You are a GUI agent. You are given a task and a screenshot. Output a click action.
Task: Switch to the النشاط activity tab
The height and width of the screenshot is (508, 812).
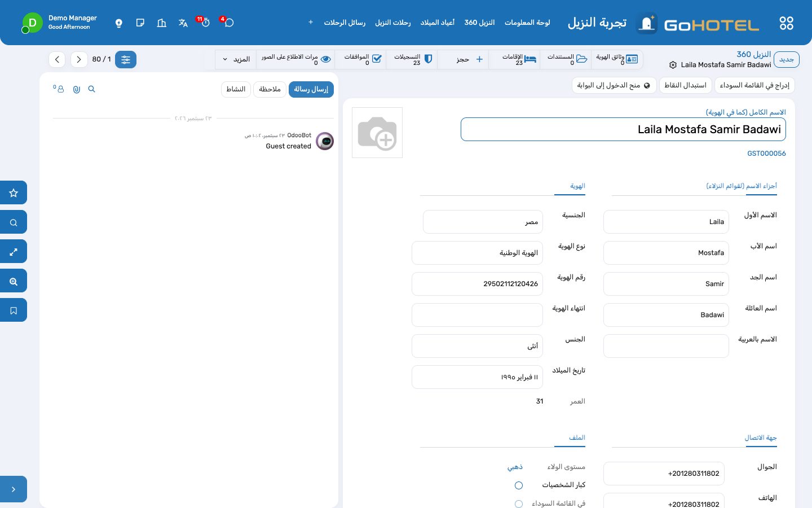click(236, 89)
